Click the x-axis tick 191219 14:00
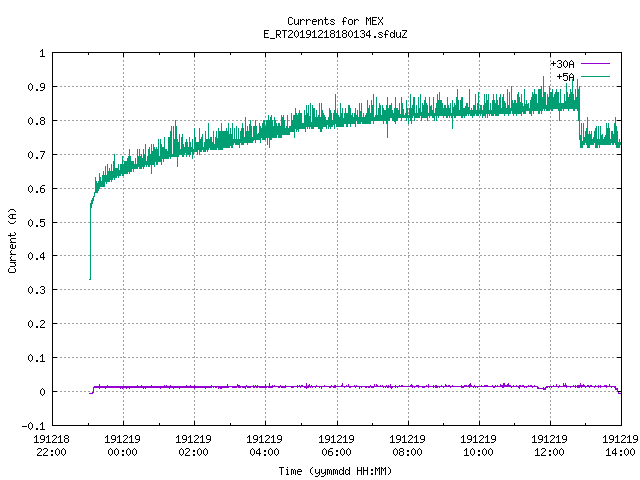Screen dimensions: 640x480 coord(620,445)
